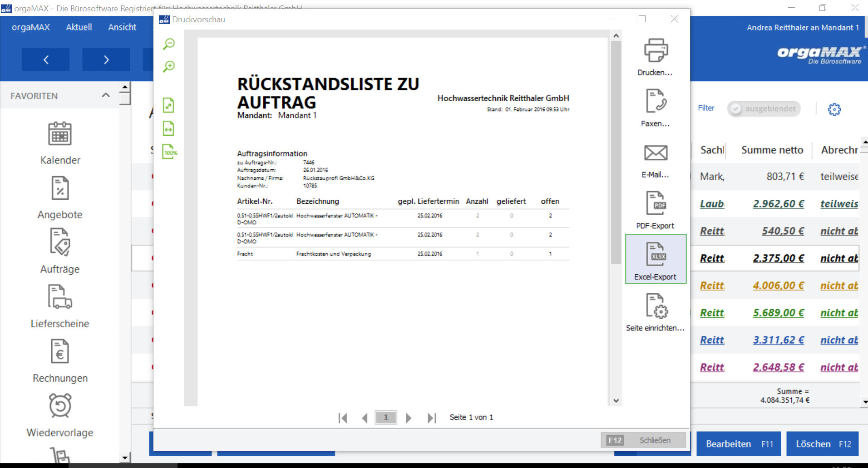Image resolution: width=868 pixels, height=468 pixels.
Task: Select the 3.311,62 € row
Action: click(x=774, y=340)
